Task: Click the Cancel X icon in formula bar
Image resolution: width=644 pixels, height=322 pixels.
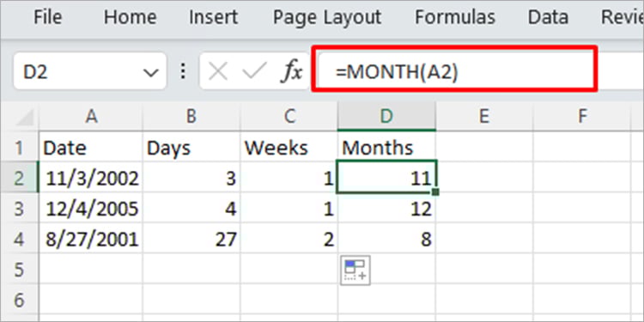Action: 218,73
